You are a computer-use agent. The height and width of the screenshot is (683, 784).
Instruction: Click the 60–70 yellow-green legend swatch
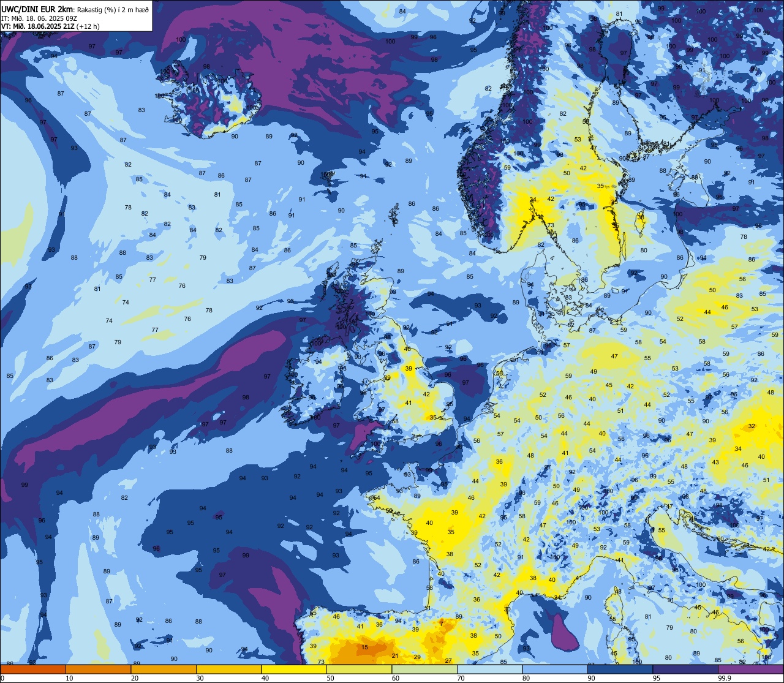tap(424, 669)
